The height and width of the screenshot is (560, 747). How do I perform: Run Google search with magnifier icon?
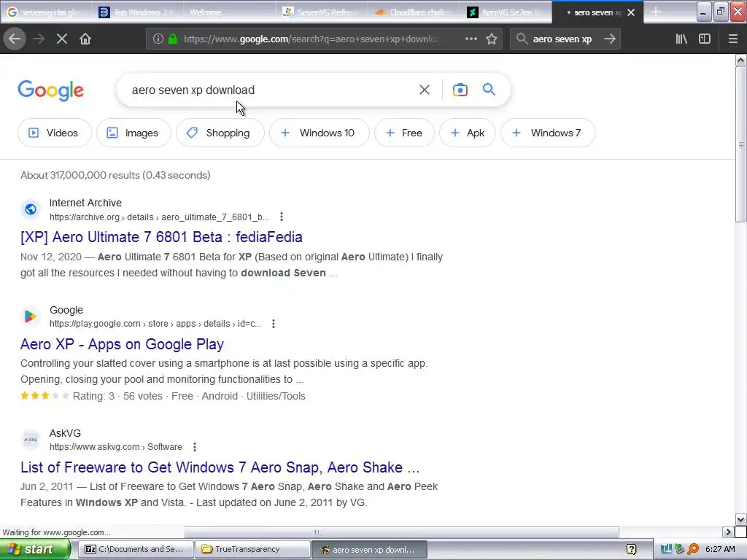[489, 90]
